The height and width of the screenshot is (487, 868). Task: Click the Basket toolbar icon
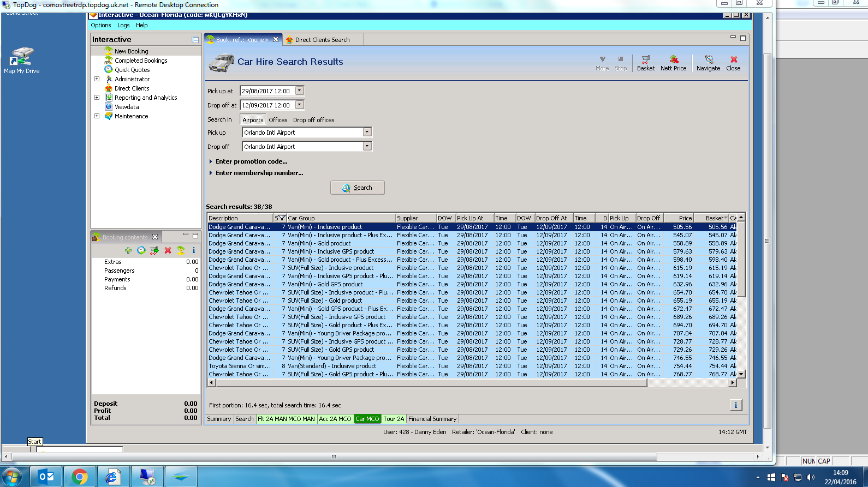click(645, 63)
